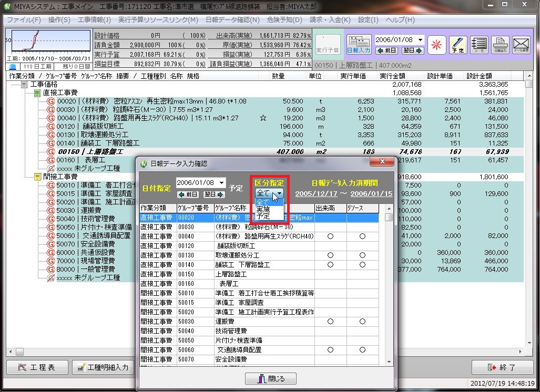540x392 pixels.
Task: Open the 実行予算リソースリンク(M) menu
Action: [158, 20]
